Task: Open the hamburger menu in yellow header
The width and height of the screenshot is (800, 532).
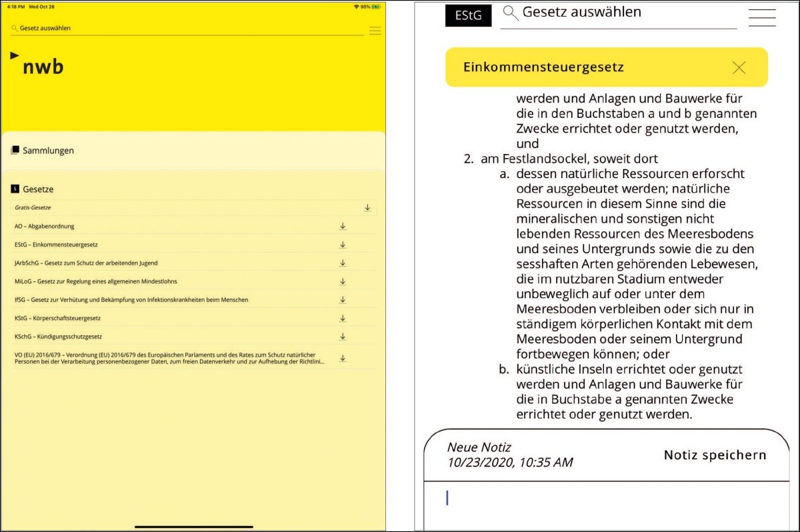Action: (375, 31)
